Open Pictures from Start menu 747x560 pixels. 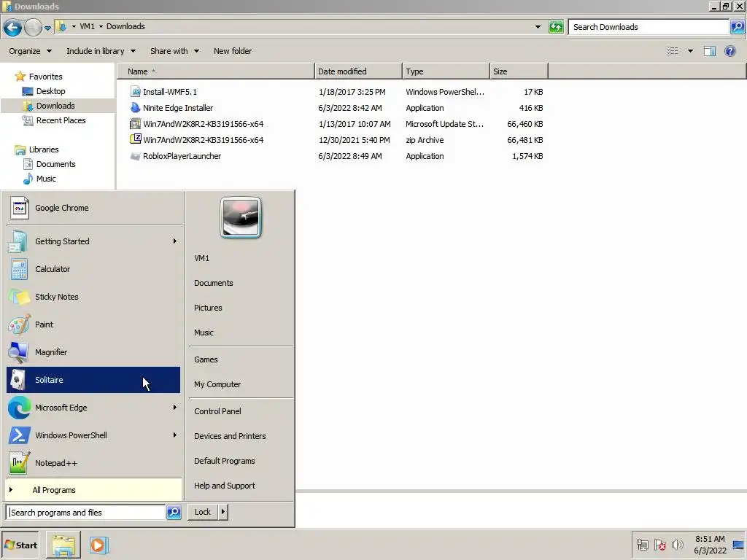click(208, 308)
